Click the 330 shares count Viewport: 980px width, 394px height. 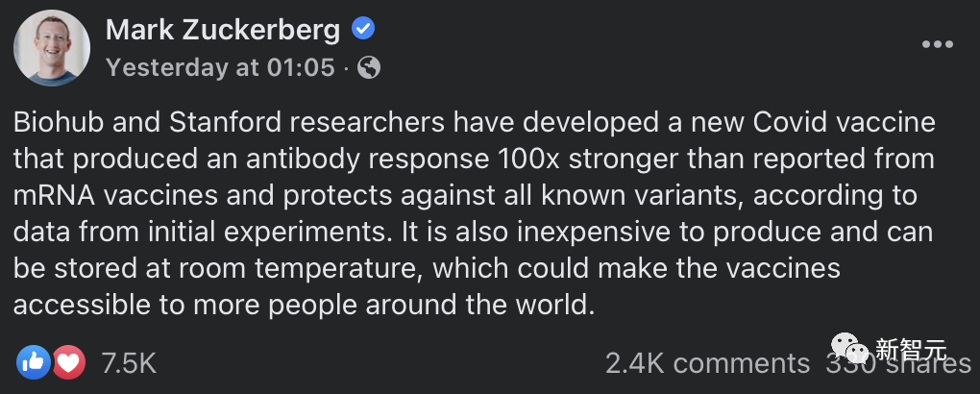(897, 364)
